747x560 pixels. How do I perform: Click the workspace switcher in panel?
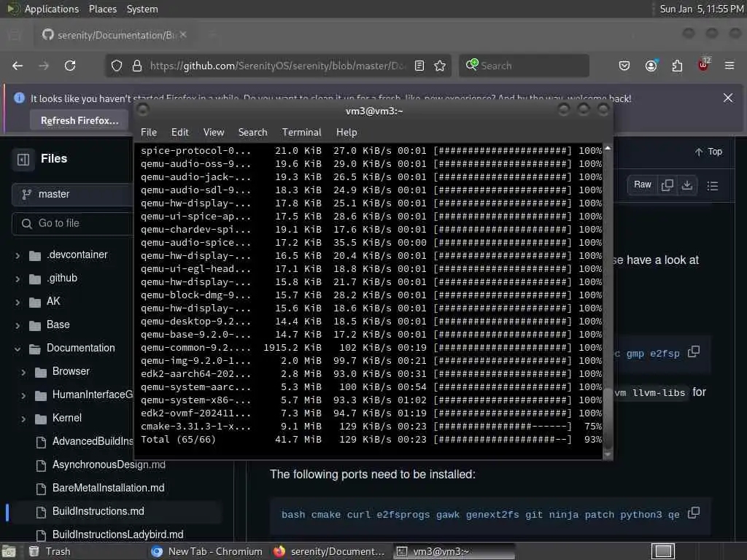pyautogui.click(x=663, y=551)
